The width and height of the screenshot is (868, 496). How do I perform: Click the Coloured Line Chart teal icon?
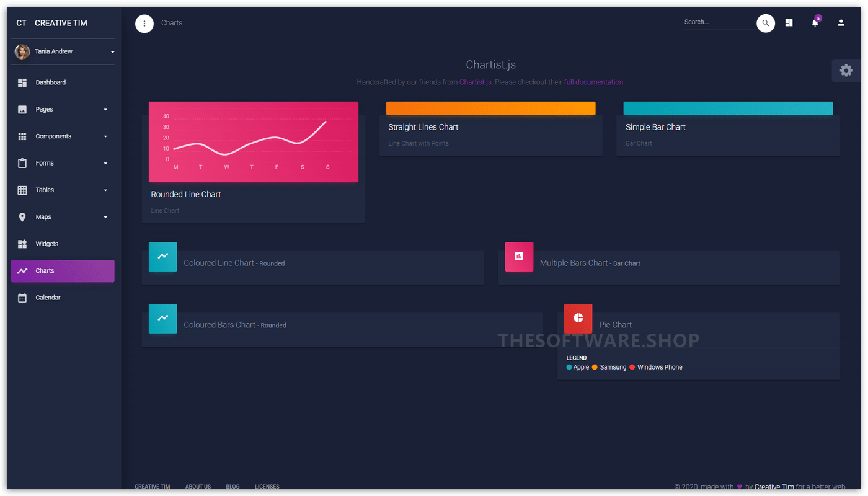[x=162, y=256]
